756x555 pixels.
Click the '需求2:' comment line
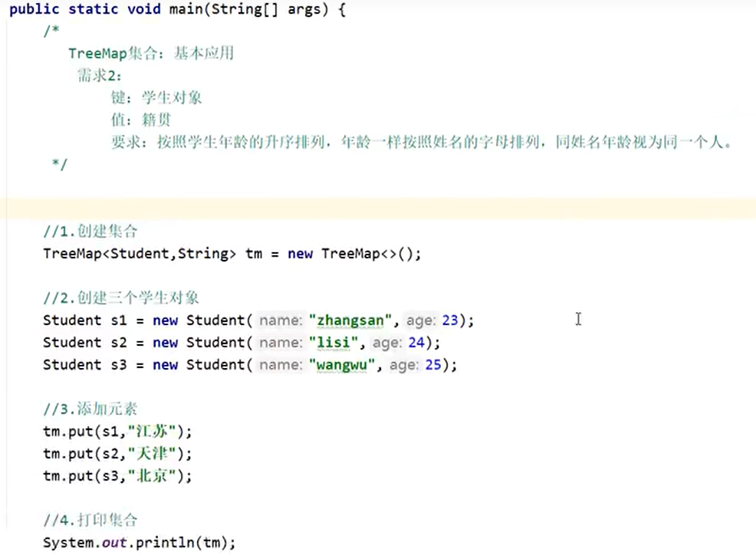[100, 75]
